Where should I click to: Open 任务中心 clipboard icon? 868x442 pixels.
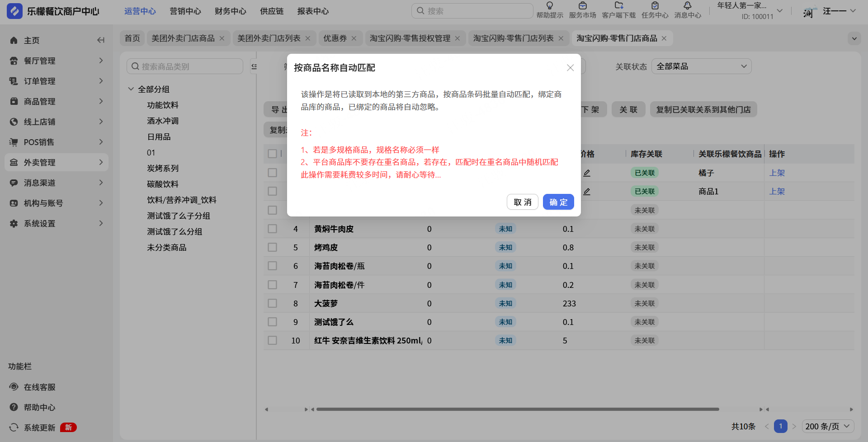point(655,6)
